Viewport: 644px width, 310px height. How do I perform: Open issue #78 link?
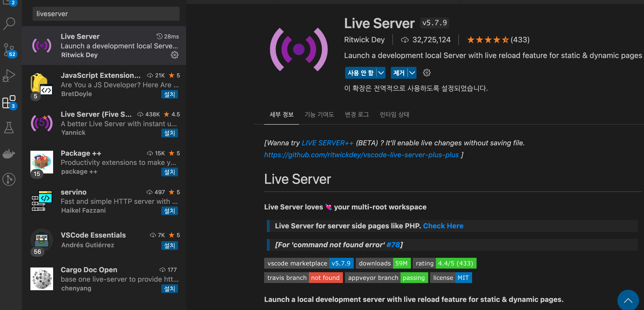pyautogui.click(x=393, y=245)
